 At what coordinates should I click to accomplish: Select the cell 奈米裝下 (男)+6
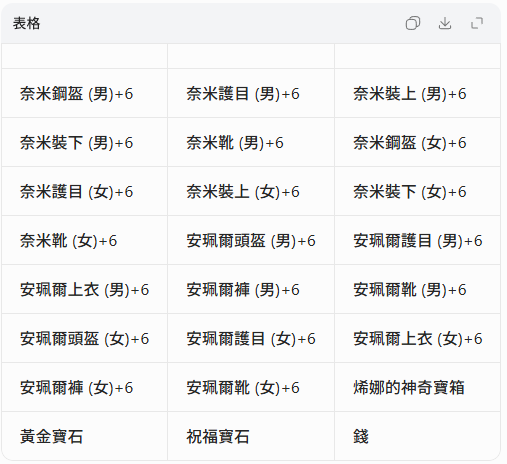(x=84, y=142)
